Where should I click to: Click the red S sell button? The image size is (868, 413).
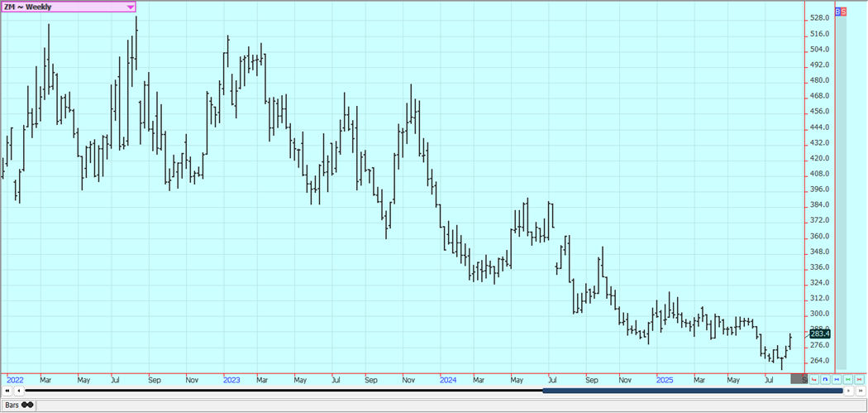[844, 11]
